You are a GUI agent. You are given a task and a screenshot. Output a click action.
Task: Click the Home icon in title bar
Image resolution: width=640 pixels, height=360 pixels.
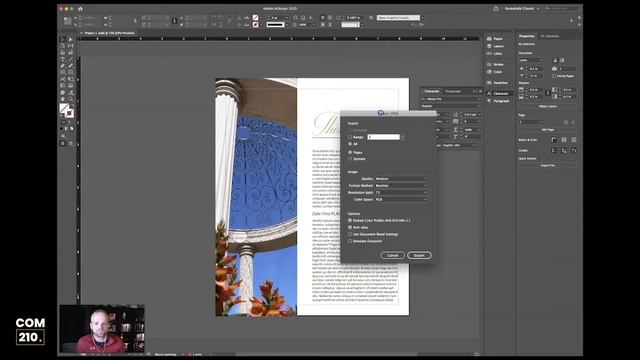(80, 9)
